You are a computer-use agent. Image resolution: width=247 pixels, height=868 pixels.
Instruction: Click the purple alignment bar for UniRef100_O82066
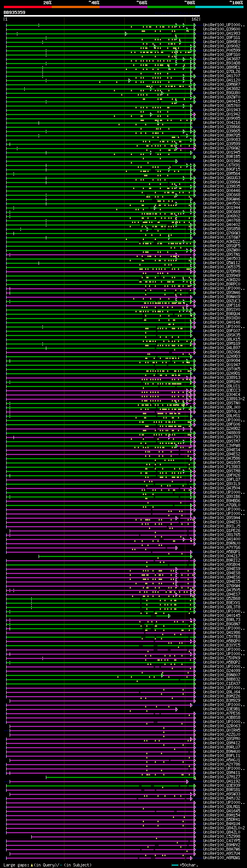point(100,352)
